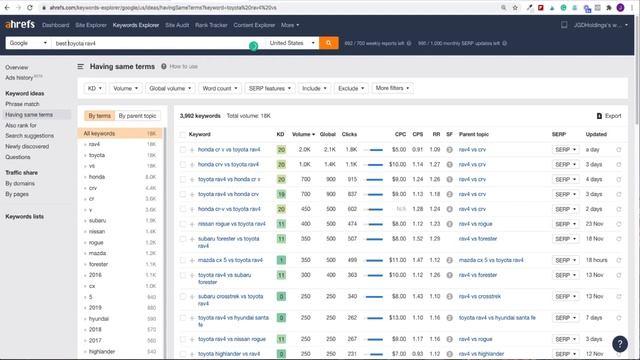Image resolution: width=640 pixels, height=360 pixels.
Task: Check mazda cx 5 vs toyota rav4 checkbox
Action: (183, 260)
